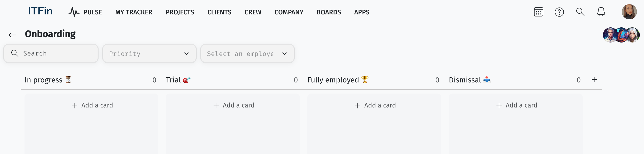Screen dimensions: 644x154
Task: Open the Projects menu
Action: tap(180, 12)
